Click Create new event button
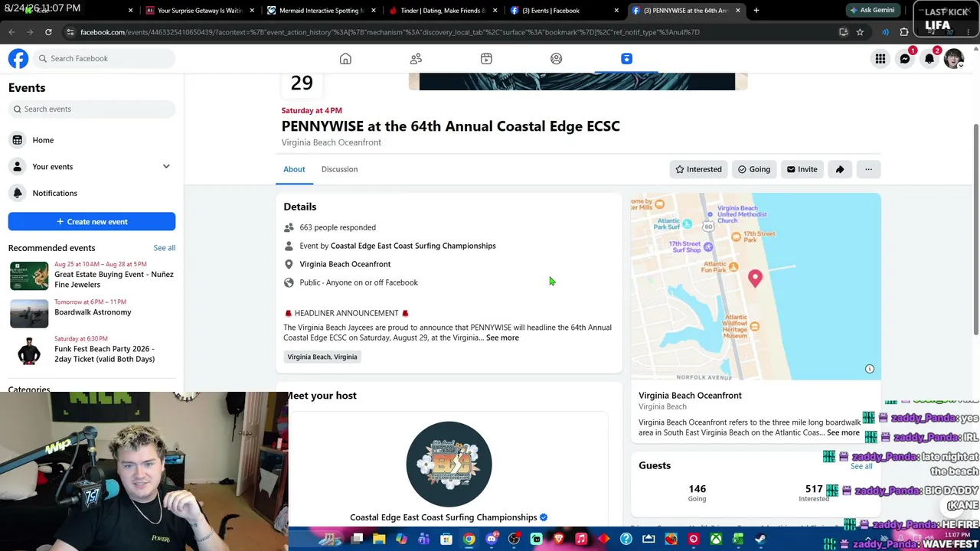 tap(92, 222)
